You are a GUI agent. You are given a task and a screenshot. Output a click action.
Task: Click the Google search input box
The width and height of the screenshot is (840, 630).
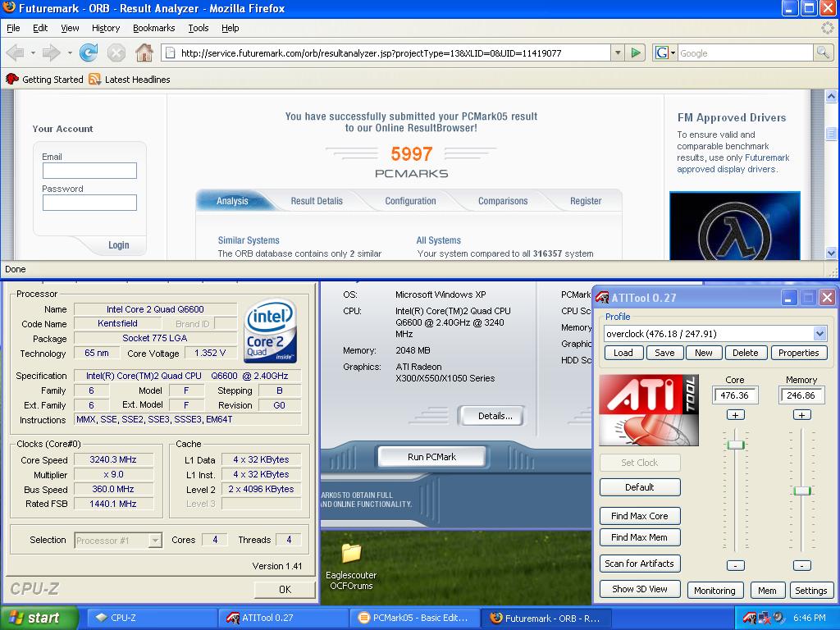pos(745,53)
